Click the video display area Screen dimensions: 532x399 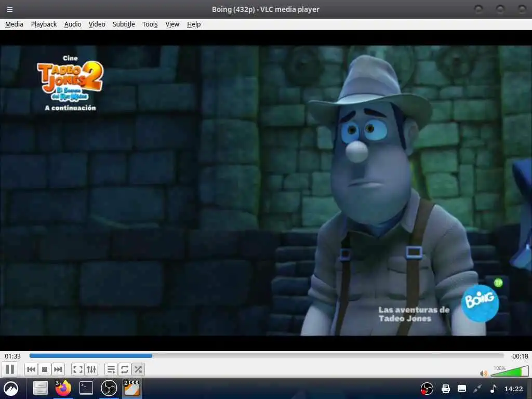[x=266, y=190]
